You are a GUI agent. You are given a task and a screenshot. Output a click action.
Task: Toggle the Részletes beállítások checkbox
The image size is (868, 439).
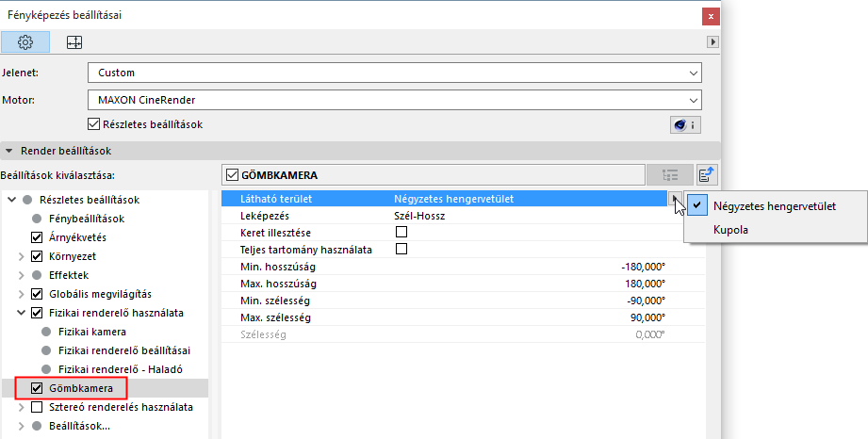tap(93, 124)
